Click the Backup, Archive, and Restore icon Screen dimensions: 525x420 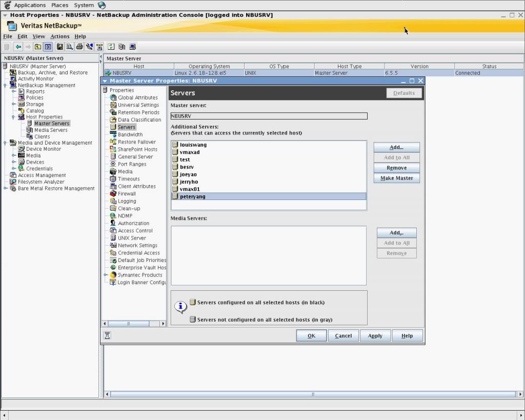point(13,72)
